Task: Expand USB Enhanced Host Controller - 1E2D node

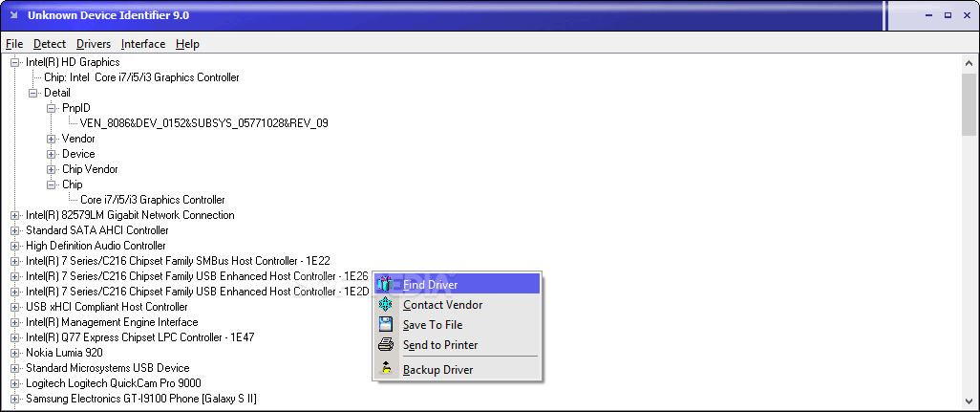Action: coord(15,292)
